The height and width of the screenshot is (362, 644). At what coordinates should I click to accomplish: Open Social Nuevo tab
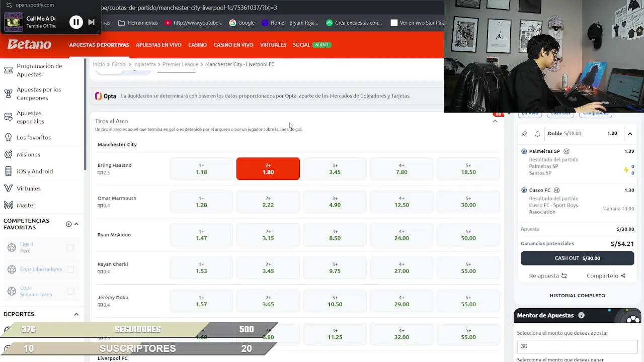(311, 45)
